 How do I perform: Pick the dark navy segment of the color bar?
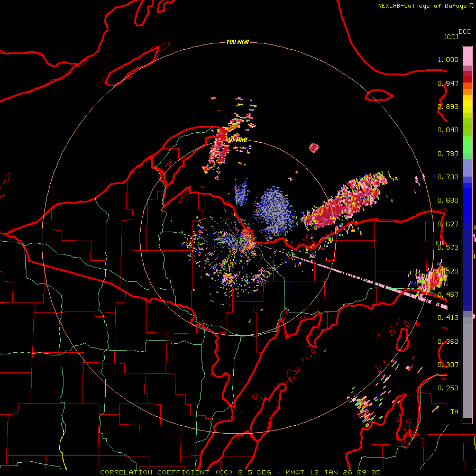click(x=467, y=270)
